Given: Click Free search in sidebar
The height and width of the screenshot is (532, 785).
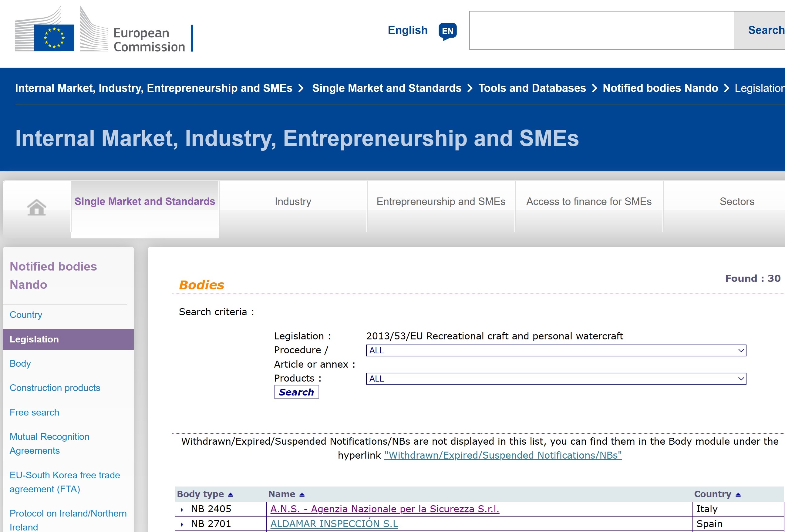Looking at the screenshot, I should 35,412.
